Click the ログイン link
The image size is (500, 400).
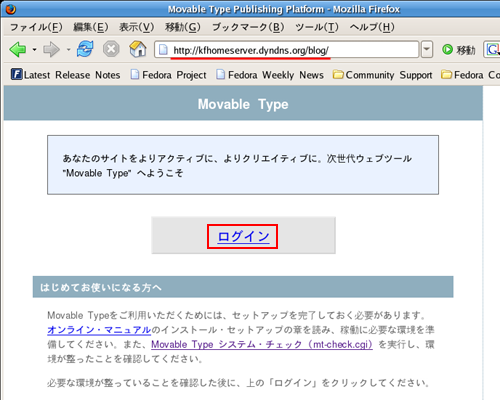pyautogui.click(x=243, y=236)
